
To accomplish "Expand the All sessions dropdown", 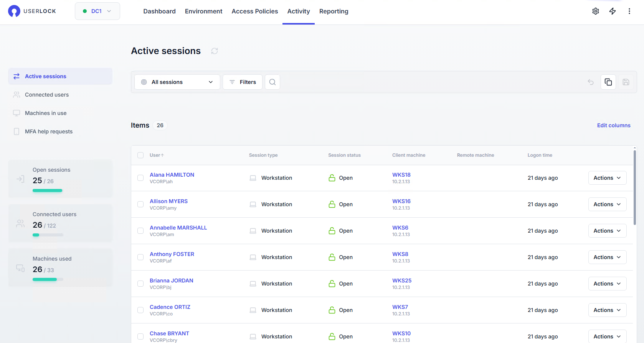I will point(177,82).
